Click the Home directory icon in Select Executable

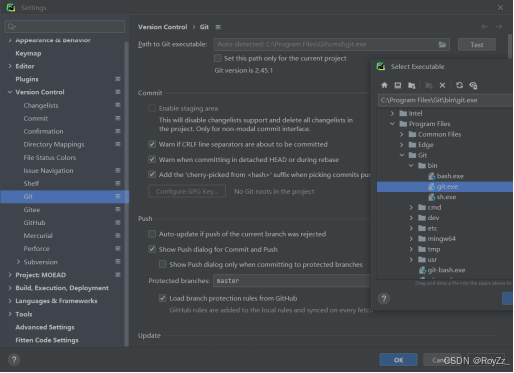point(384,85)
